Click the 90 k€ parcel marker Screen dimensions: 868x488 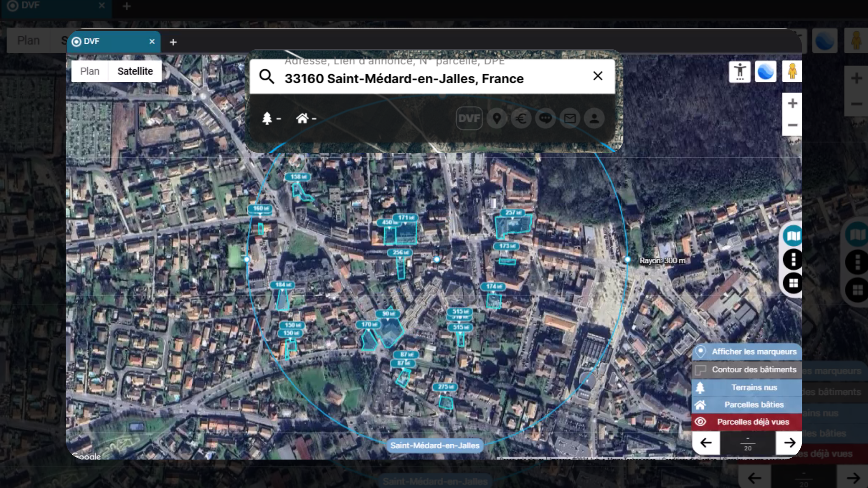pos(388,314)
